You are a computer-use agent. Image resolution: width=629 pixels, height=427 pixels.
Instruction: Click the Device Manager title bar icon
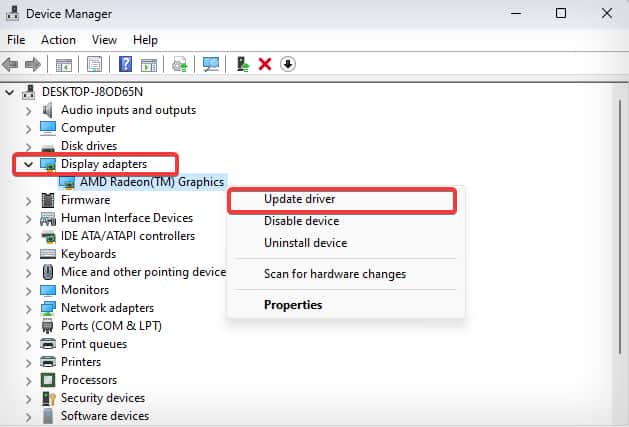(x=12, y=13)
